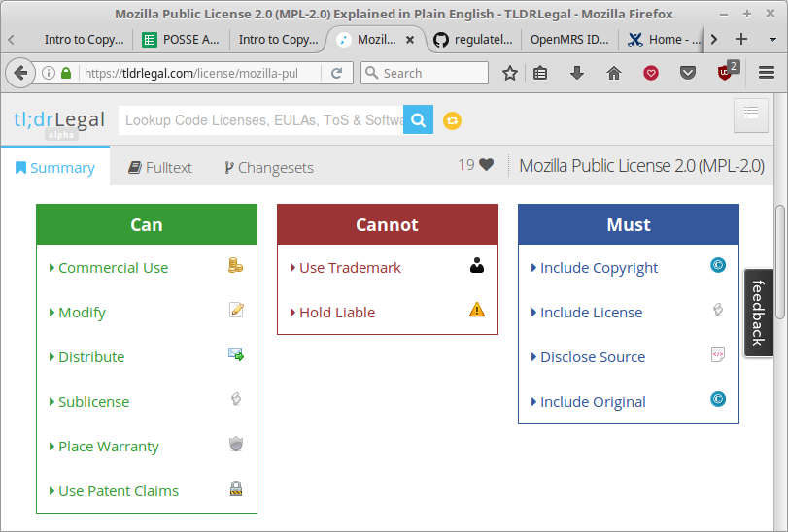Click the person icon beside Use Trademark

coord(477,265)
